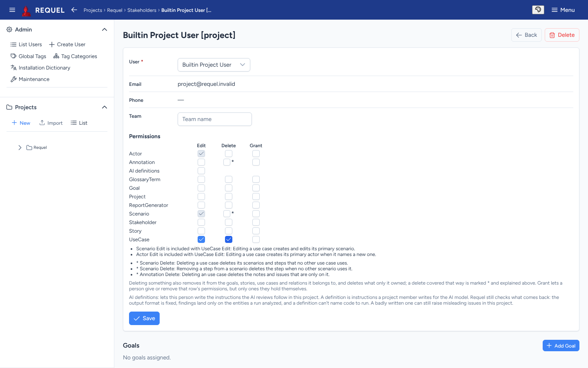Go back using the header arrow icon
The height and width of the screenshot is (368, 588).
[74, 10]
